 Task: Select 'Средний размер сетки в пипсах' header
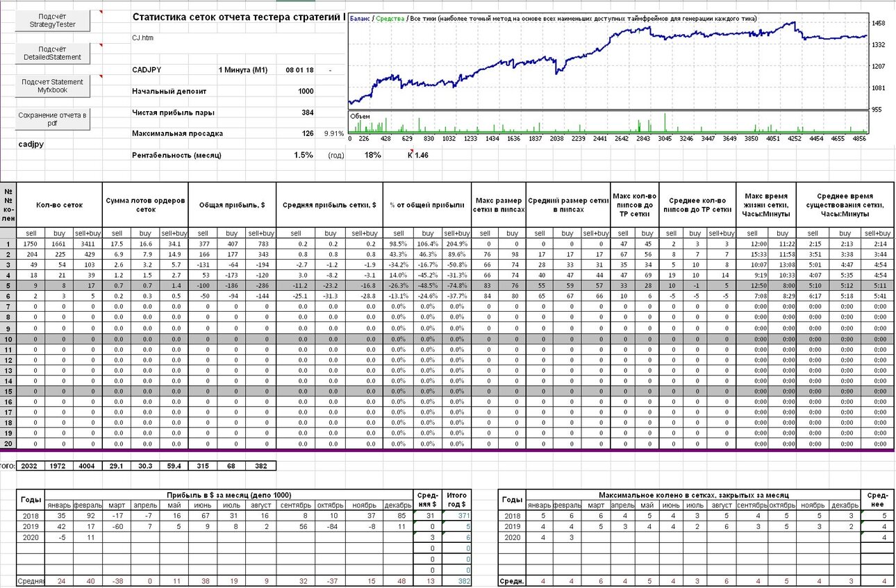click(568, 205)
